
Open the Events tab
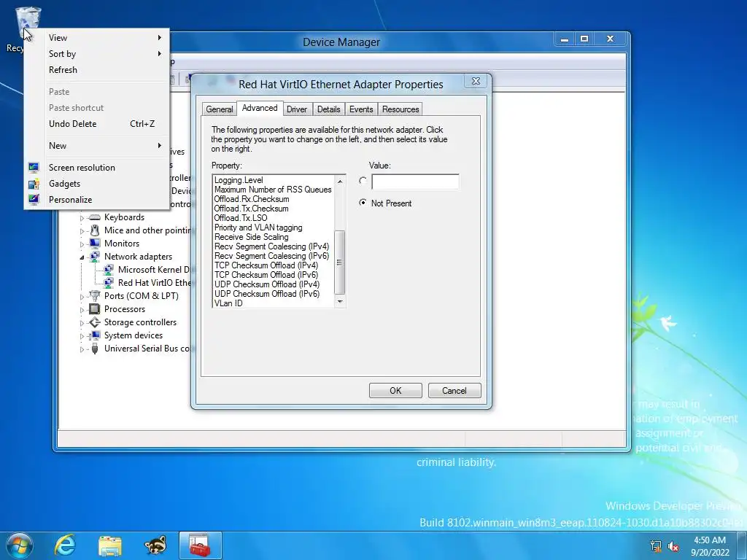(361, 109)
